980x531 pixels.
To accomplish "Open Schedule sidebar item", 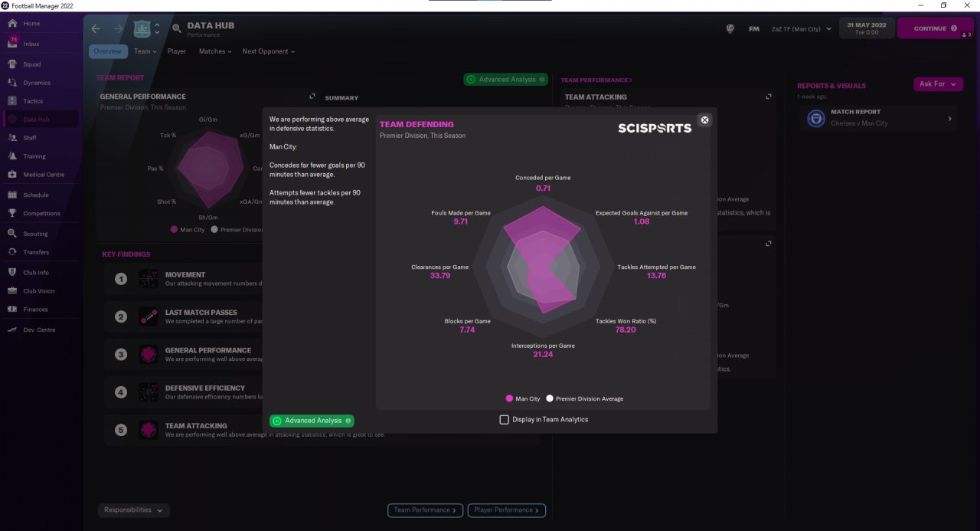I will 35,195.
